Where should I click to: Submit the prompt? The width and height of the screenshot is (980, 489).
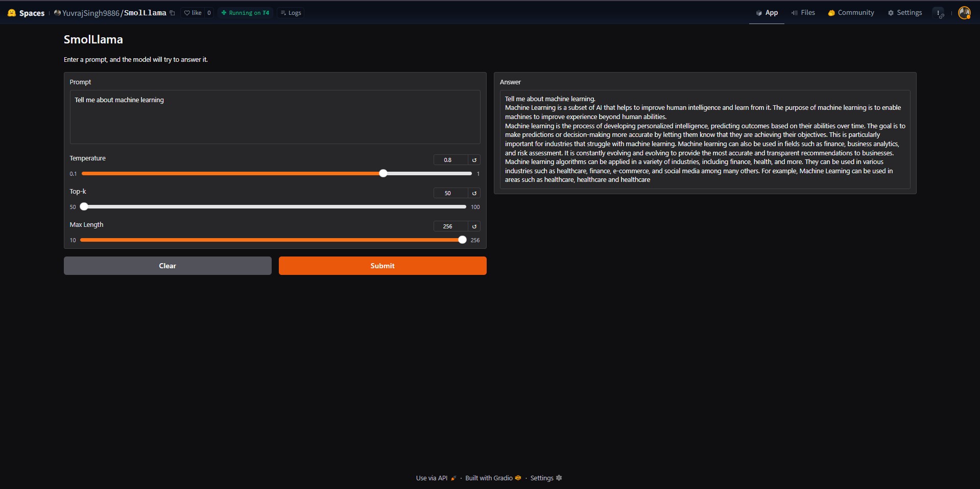click(x=383, y=266)
